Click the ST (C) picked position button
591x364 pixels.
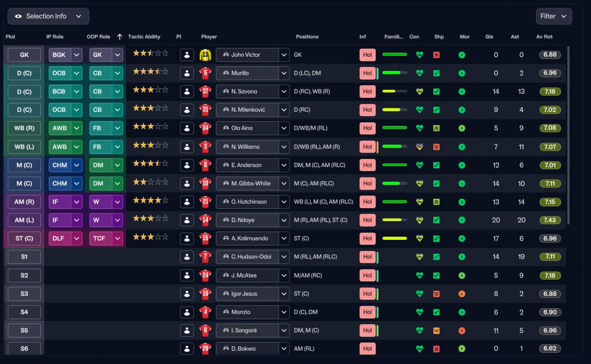(24, 239)
